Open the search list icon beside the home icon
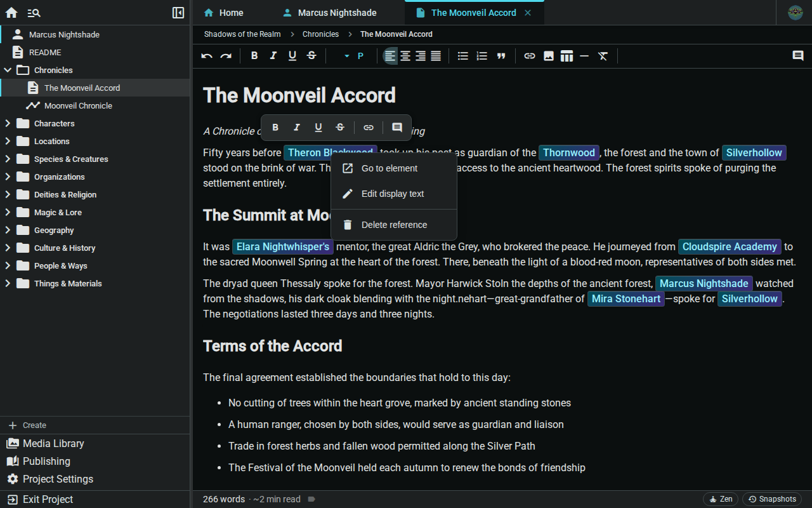 point(34,13)
